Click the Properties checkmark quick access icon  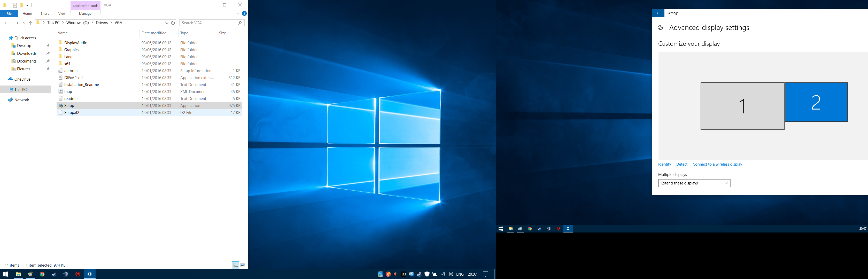[15, 5]
